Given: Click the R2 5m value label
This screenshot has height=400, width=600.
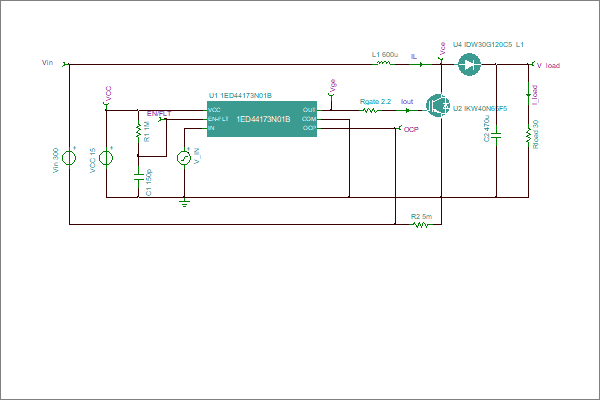Looking at the screenshot, I should coord(421,216).
